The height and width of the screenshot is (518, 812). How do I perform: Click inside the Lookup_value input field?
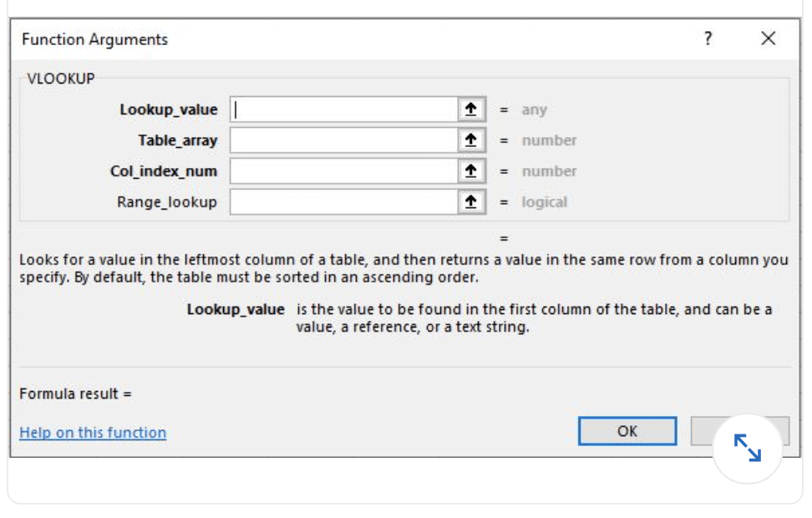[344, 109]
